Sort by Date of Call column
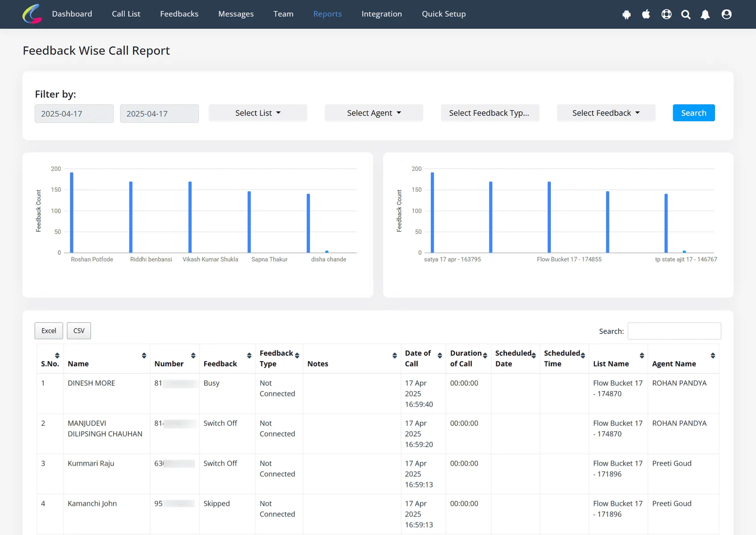Image resolution: width=756 pixels, height=535 pixels. pyautogui.click(x=440, y=355)
